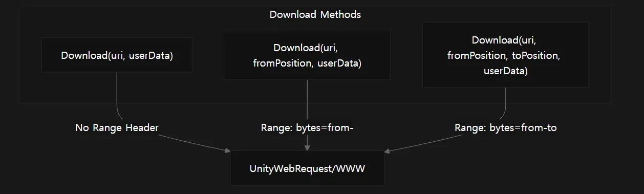Click the Download Methods group title
Viewport: 644px width, 194px height.
[x=315, y=14]
